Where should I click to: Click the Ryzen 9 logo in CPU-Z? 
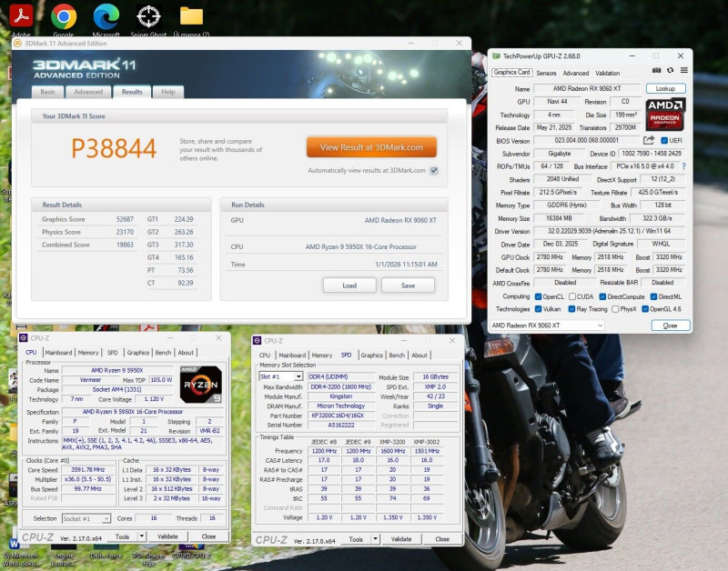(200, 384)
